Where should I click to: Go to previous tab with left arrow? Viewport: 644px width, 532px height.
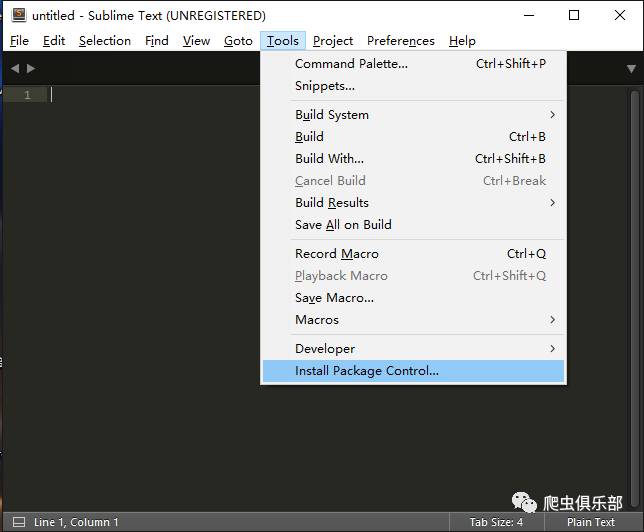pyautogui.click(x=15, y=68)
